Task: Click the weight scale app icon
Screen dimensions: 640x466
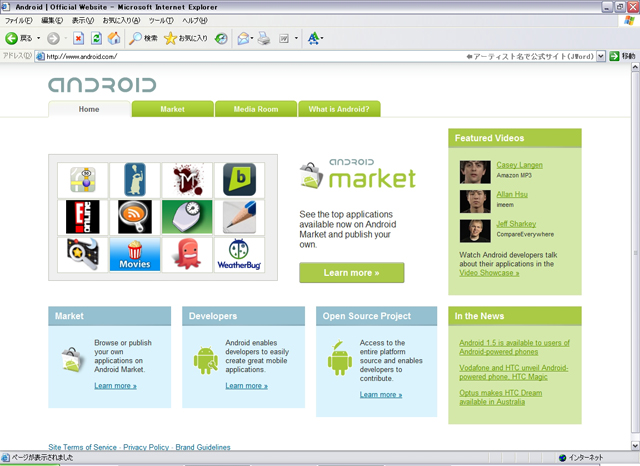Action: pos(187,217)
